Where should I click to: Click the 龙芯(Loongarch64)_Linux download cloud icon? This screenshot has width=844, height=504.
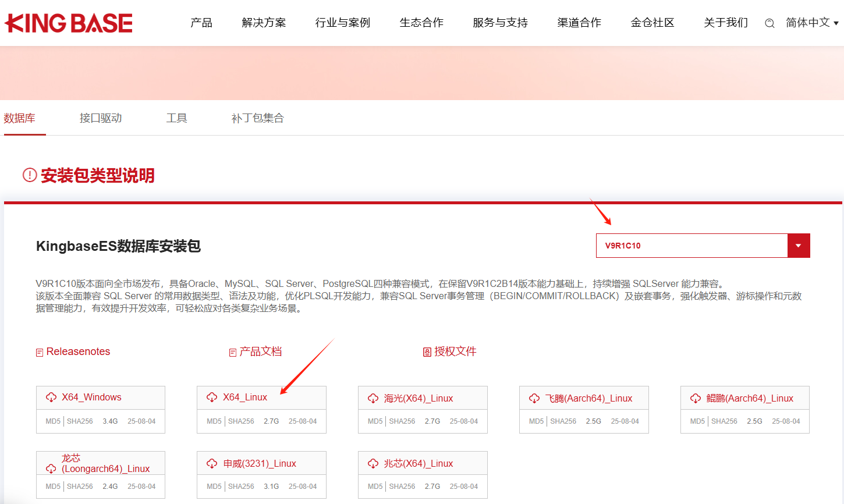click(51, 468)
